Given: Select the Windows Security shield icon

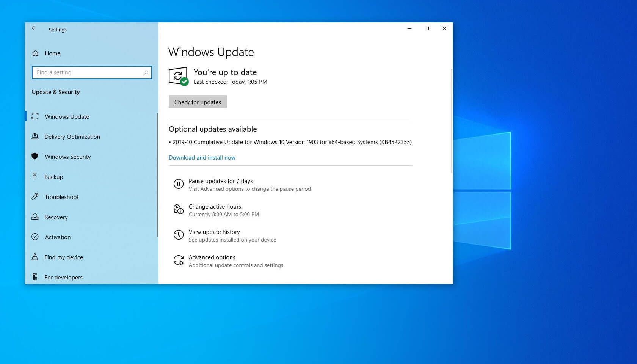Looking at the screenshot, I should click(35, 157).
